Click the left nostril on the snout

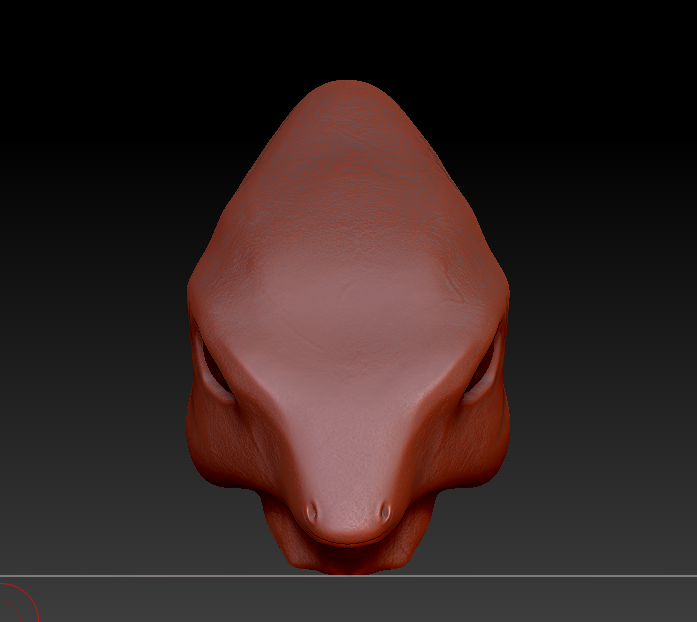click(x=312, y=513)
